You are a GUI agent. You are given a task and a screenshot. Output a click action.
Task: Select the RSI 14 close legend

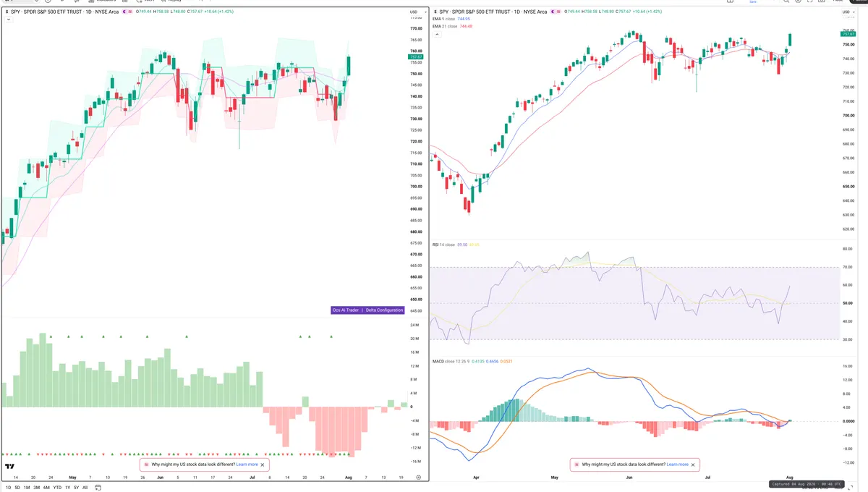click(443, 245)
